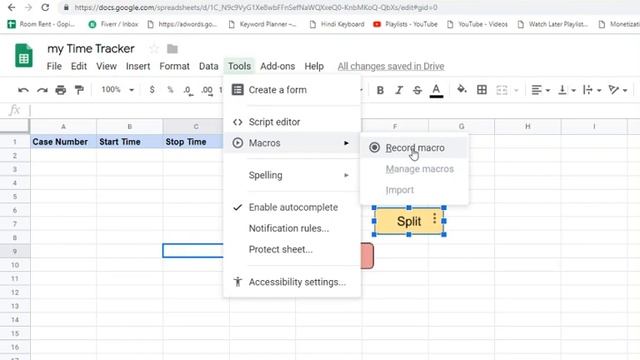Open the Edit menu
Viewport: 640px width, 360px height.
pyautogui.click(x=79, y=66)
